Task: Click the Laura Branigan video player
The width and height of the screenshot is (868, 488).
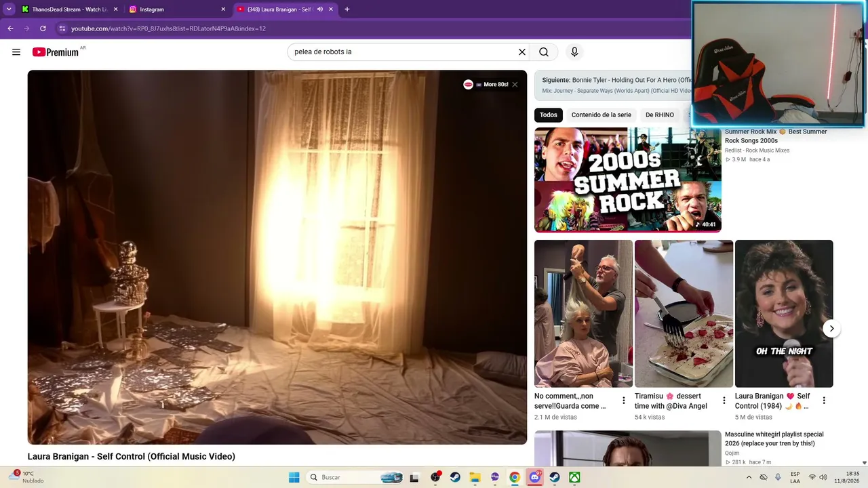Action: tap(277, 257)
